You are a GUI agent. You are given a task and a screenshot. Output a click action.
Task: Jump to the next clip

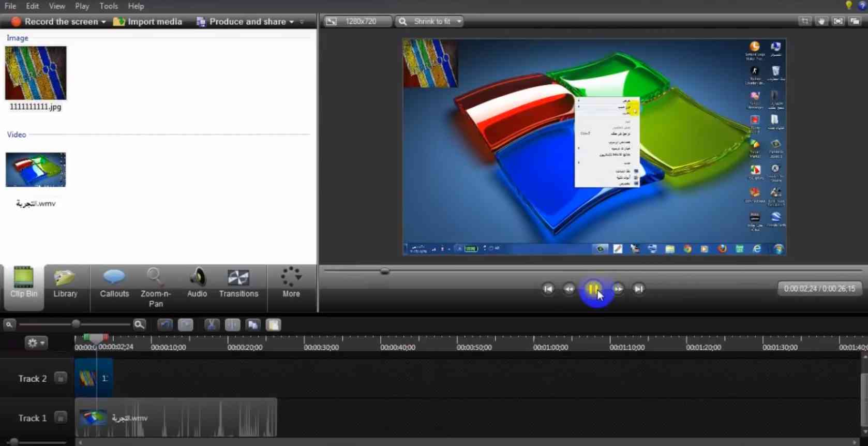(639, 289)
